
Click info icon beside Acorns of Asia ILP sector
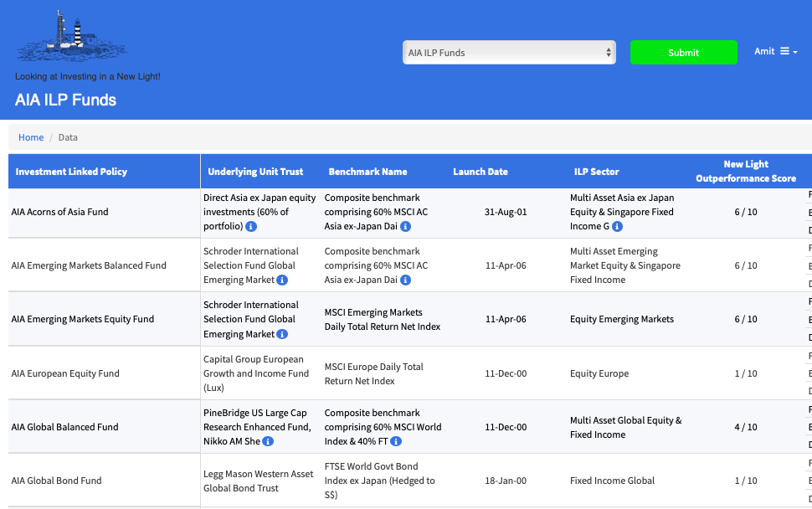[617, 227]
